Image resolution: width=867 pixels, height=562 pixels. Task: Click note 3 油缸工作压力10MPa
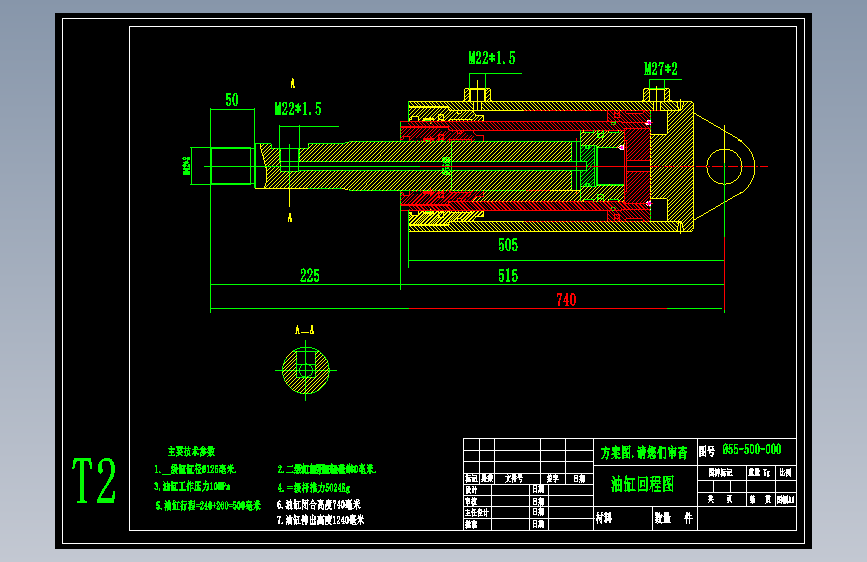click(192, 486)
